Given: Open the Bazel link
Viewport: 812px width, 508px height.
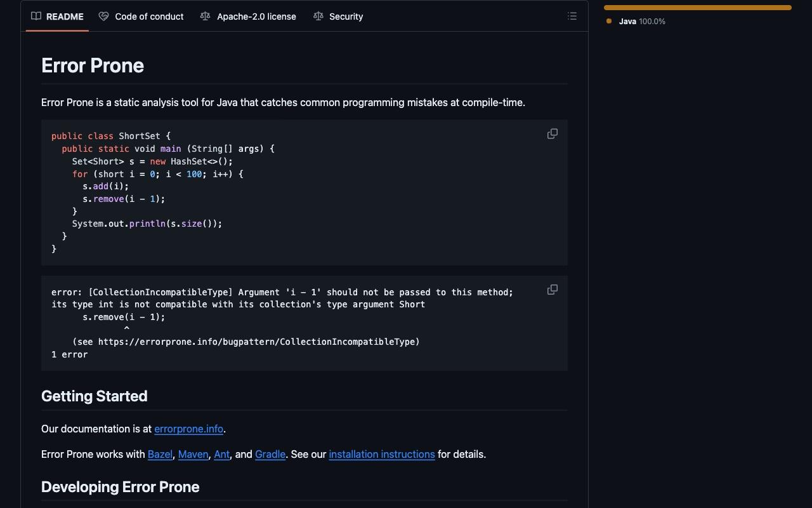Looking at the screenshot, I should (160, 455).
